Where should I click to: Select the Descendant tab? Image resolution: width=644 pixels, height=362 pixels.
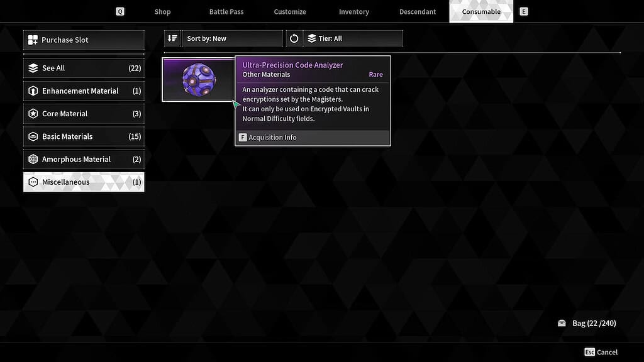(x=418, y=11)
